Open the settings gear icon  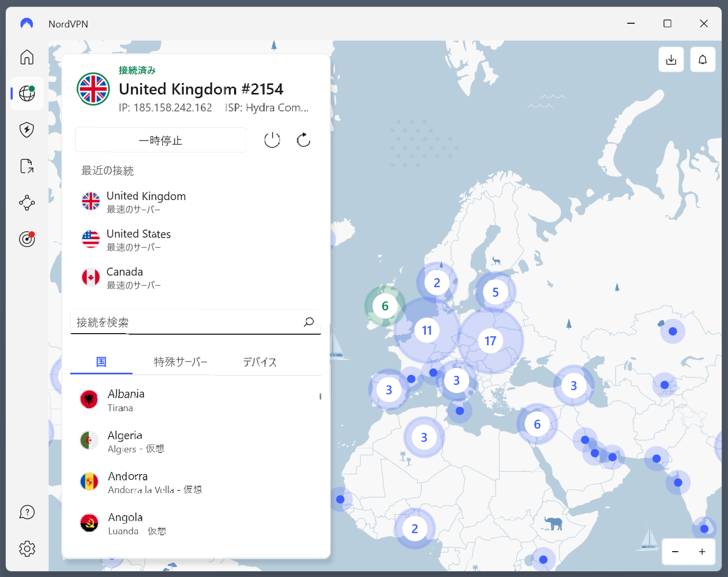(x=27, y=549)
